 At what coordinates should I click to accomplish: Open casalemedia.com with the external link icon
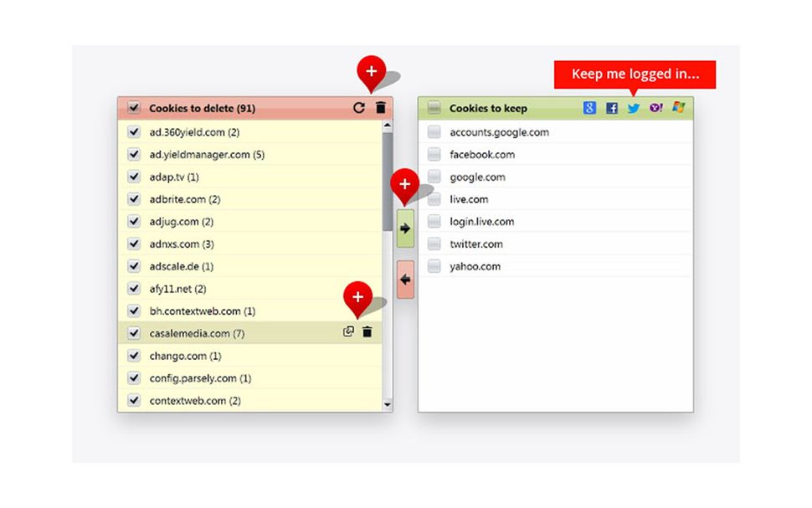coord(349,332)
